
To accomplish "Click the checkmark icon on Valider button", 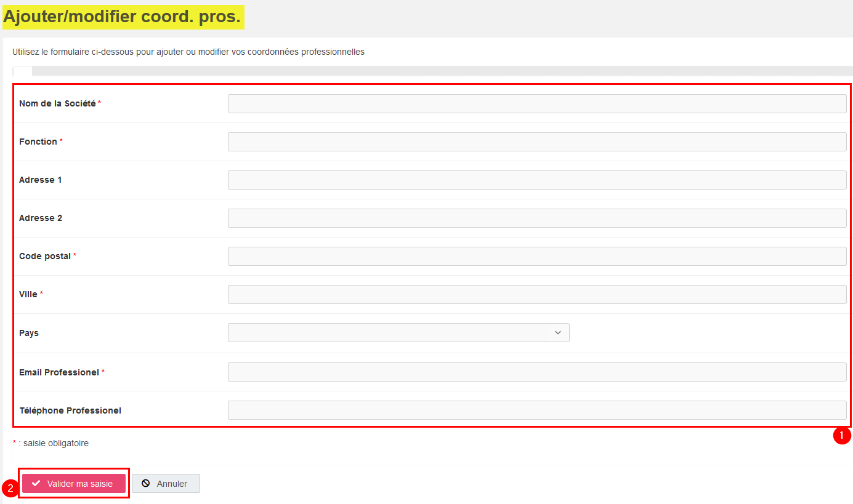I will tap(36, 484).
